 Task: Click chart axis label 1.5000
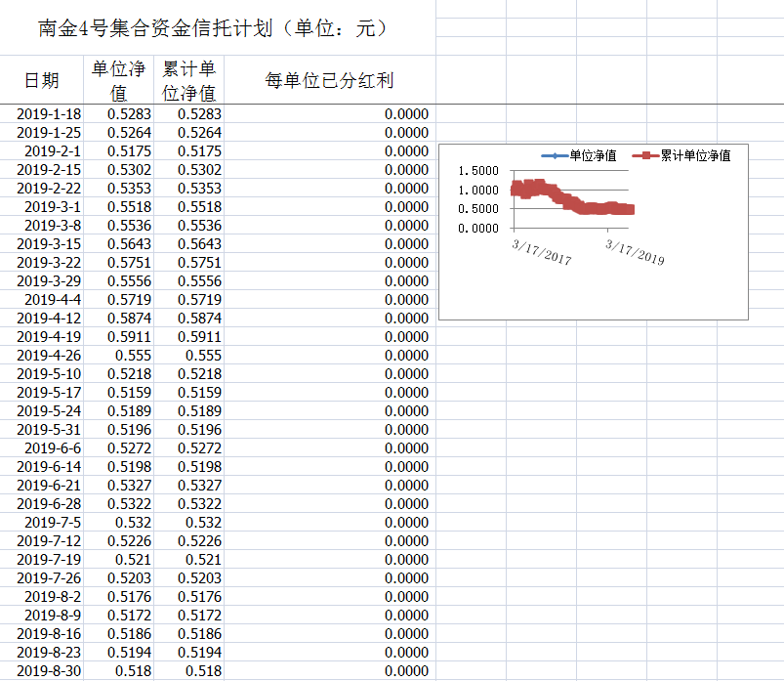point(478,171)
